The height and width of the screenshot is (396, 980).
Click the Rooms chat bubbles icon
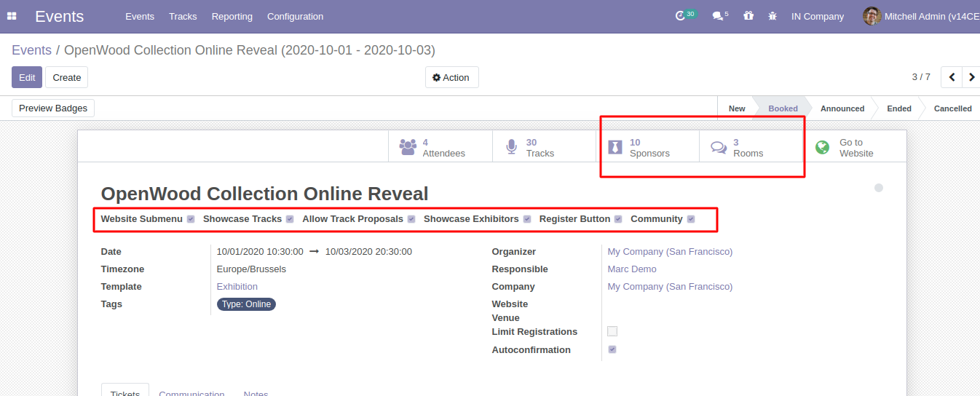[719, 148]
